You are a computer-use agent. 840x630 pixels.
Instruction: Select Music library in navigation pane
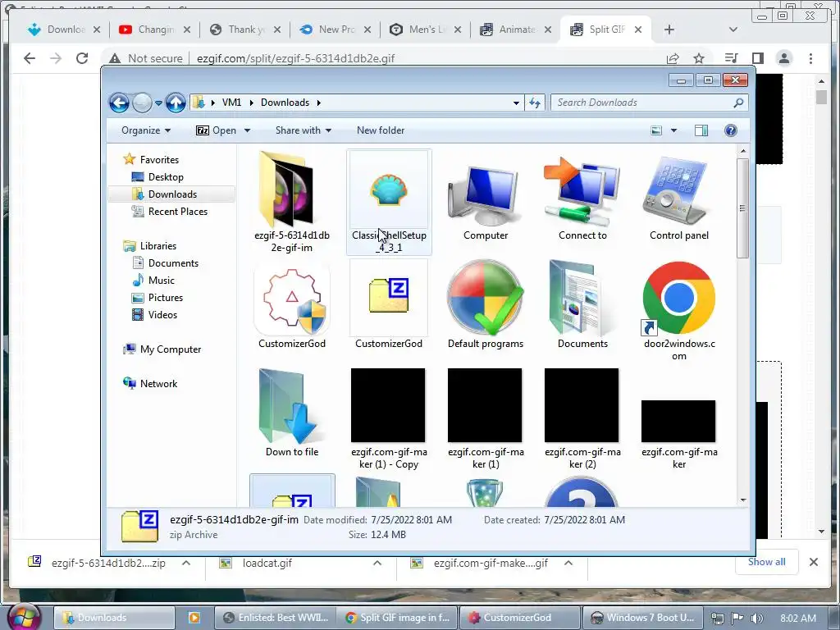162,281
